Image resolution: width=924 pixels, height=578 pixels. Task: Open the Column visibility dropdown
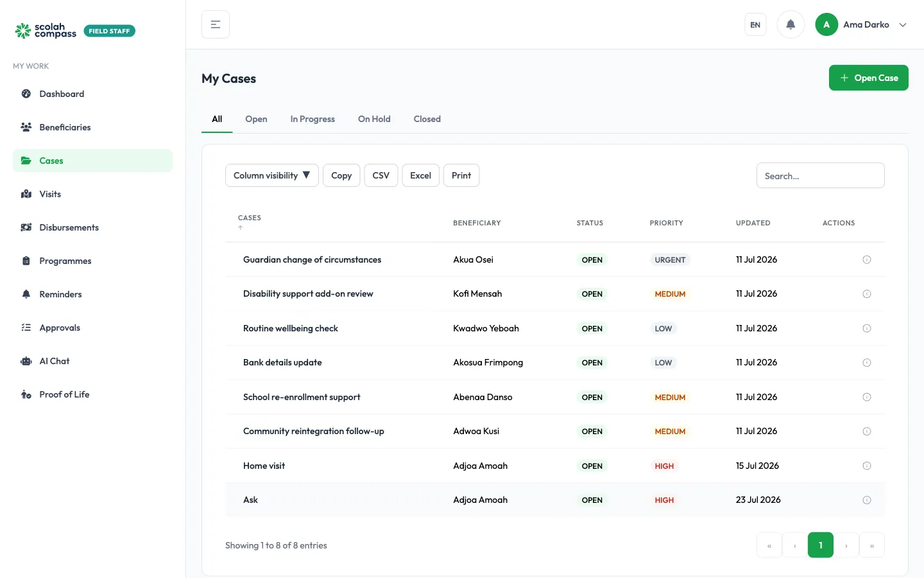tap(272, 175)
